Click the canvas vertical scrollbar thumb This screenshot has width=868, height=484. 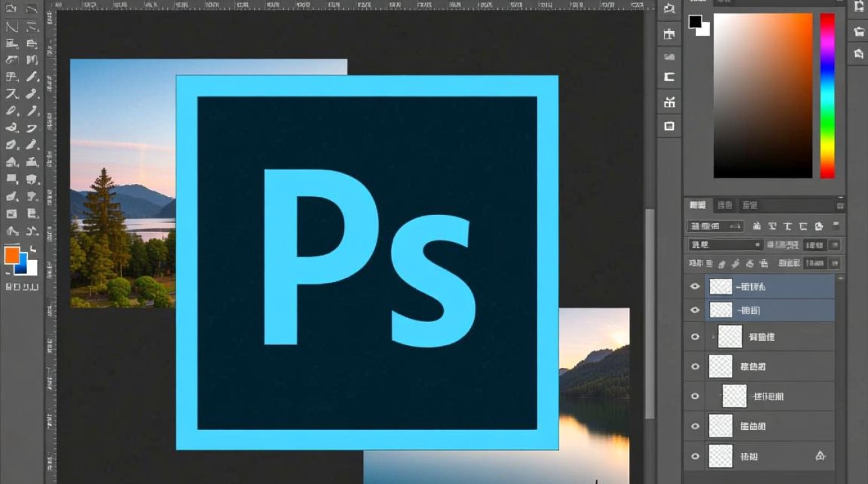650,313
